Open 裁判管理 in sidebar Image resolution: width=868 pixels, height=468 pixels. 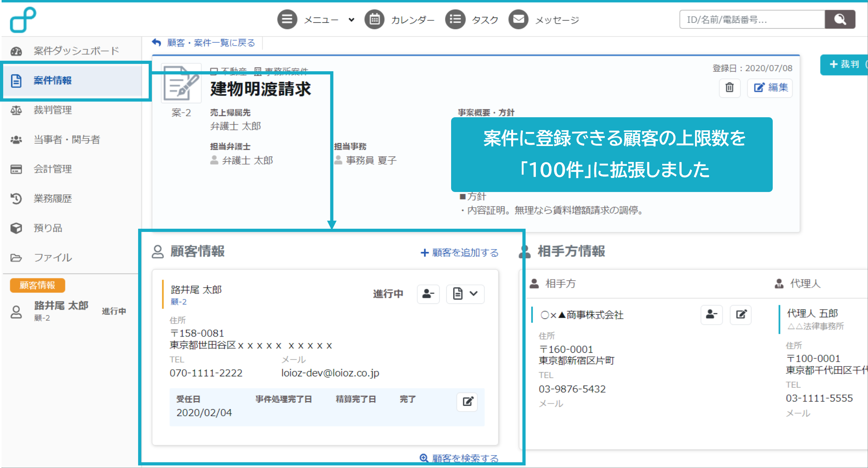click(x=71, y=110)
